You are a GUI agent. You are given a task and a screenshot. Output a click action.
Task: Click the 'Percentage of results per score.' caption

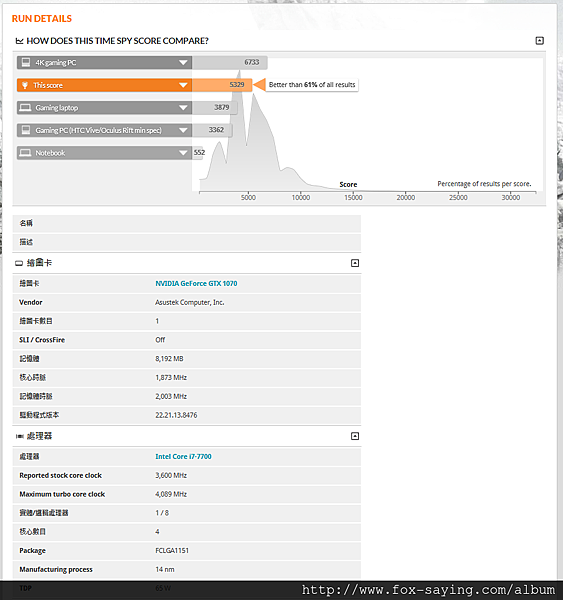pos(484,184)
